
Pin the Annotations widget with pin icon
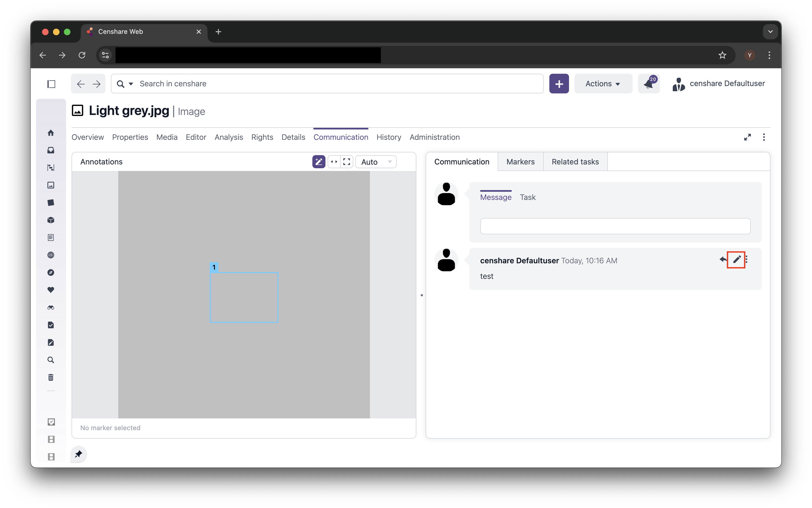coord(78,454)
